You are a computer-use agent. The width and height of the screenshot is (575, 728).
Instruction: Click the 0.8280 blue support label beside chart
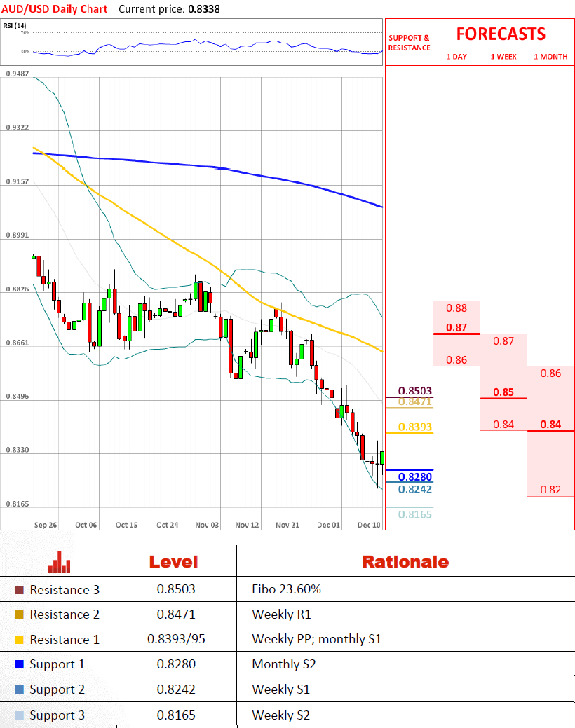(x=414, y=477)
